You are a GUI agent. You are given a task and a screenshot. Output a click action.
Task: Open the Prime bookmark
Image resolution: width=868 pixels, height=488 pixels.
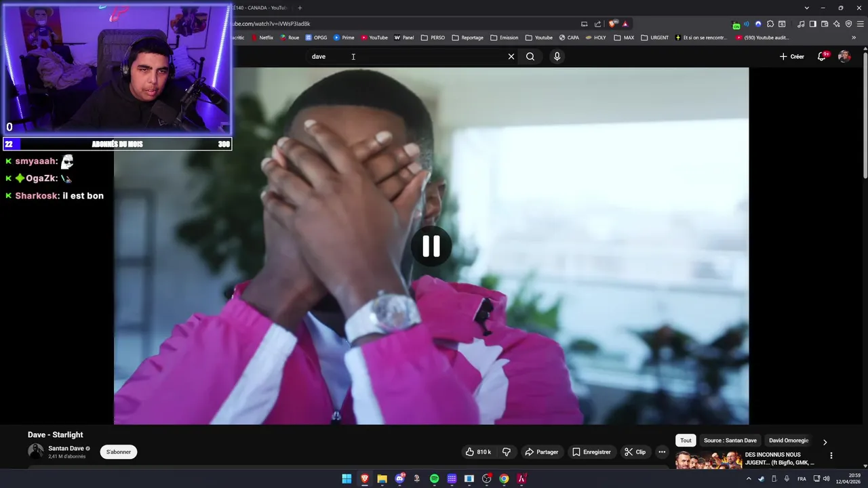[344, 38]
